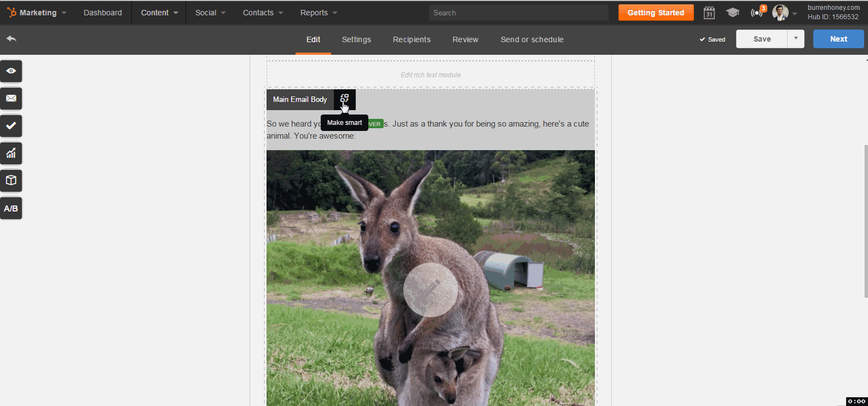
Task: Click the Saved status indicator
Action: click(712, 39)
